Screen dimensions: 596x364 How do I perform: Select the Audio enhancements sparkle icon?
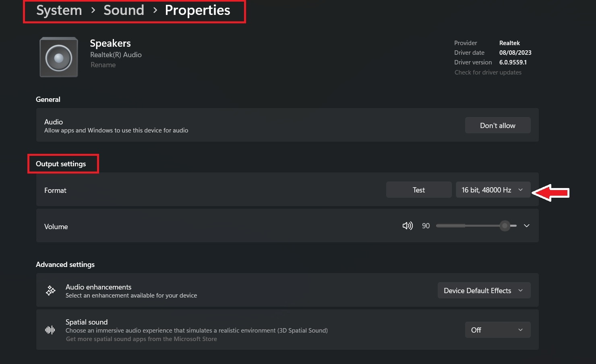point(50,290)
